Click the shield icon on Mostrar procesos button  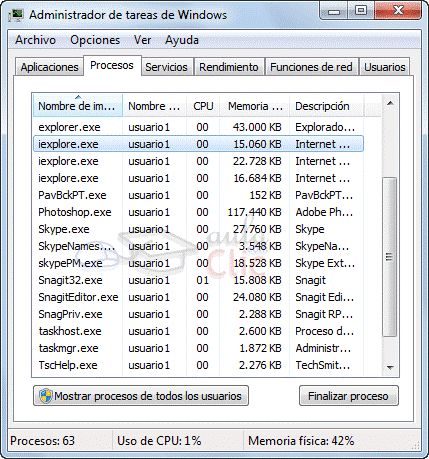[46, 396]
